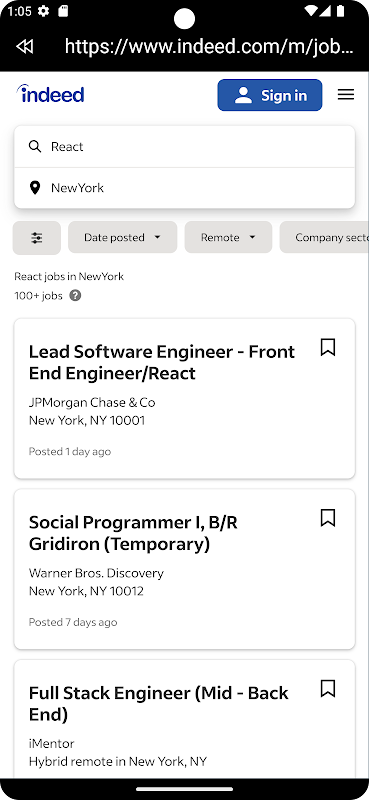
Task: Tap the location pin icon
Action: (35, 188)
